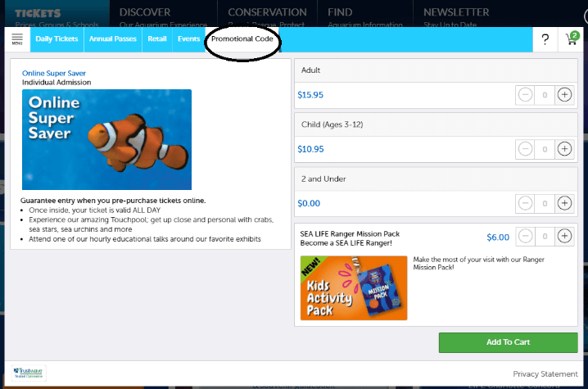Decrease 2 and Under quantity with minus
Screen dimensions: 588x389
tap(525, 203)
